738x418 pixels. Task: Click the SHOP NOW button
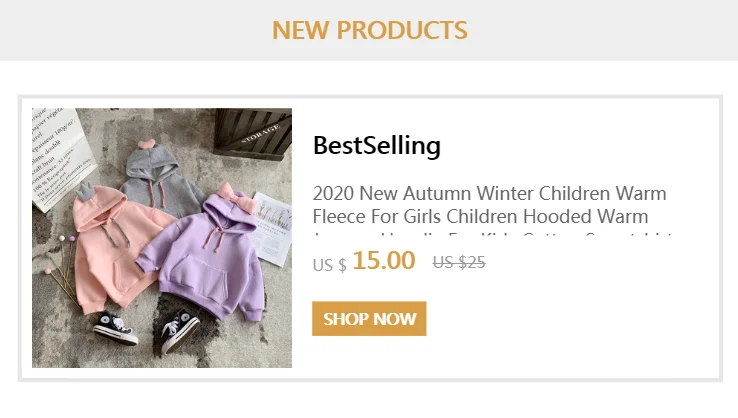(x=369, y=319)
